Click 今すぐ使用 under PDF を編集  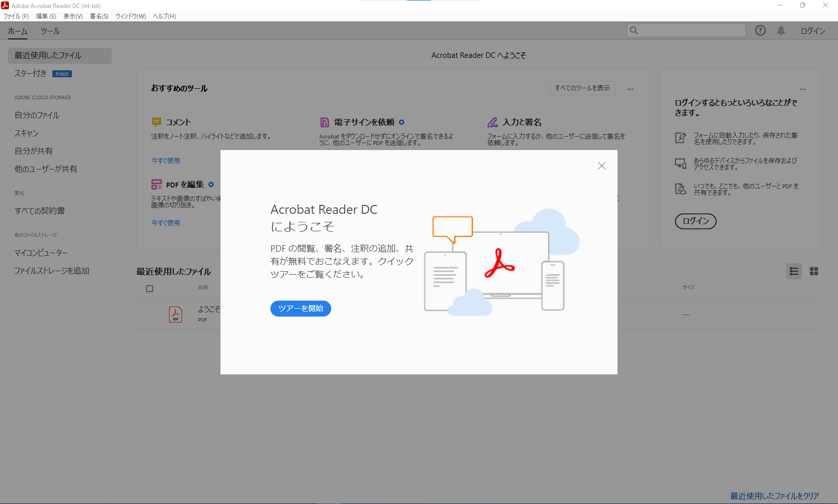click(166, 223)
